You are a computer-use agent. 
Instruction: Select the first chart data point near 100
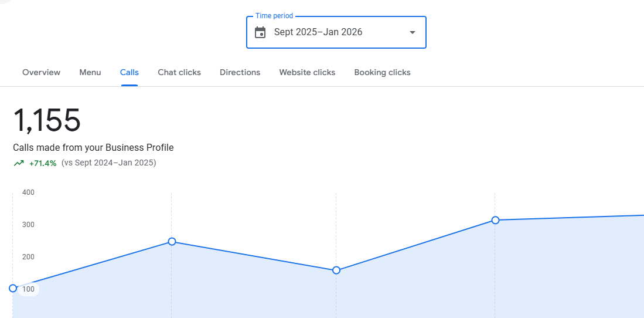13,288
